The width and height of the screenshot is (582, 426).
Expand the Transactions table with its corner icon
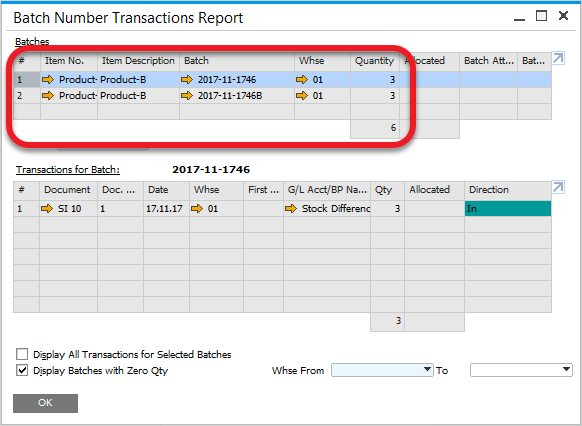pyautogui.click(x=558, y=187)
